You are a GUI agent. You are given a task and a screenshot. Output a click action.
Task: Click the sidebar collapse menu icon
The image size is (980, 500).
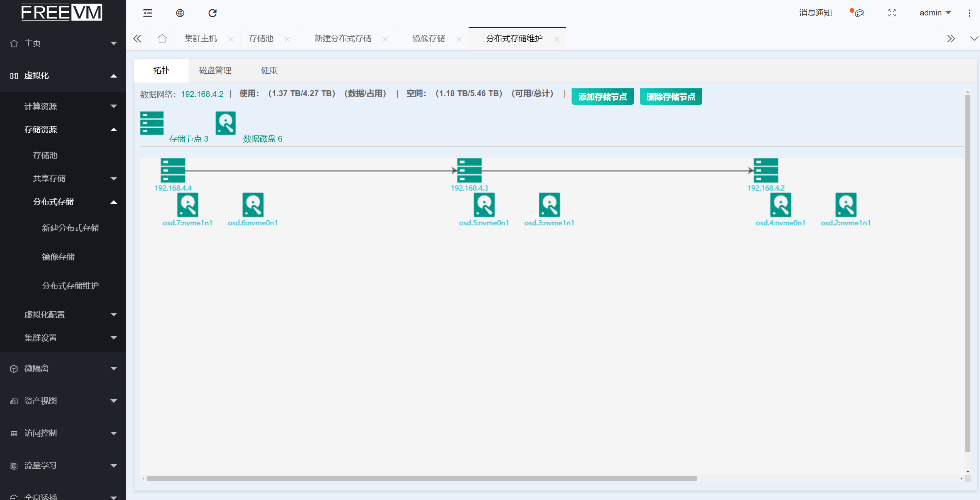[x=148, y=13]
